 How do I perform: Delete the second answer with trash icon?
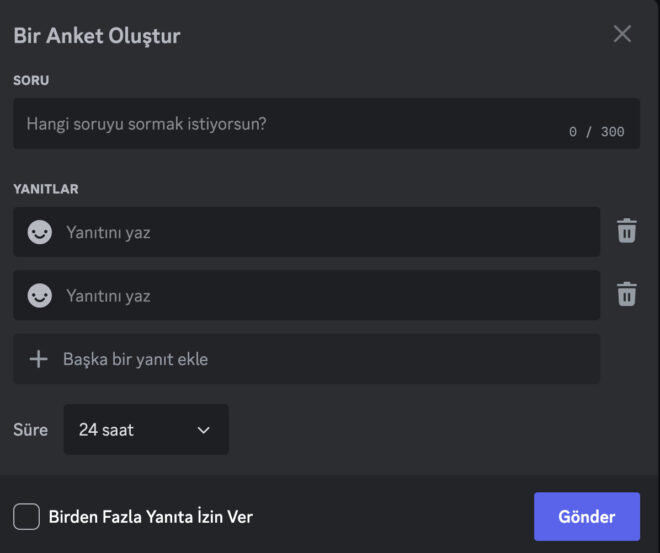click(x=626, y=294)
